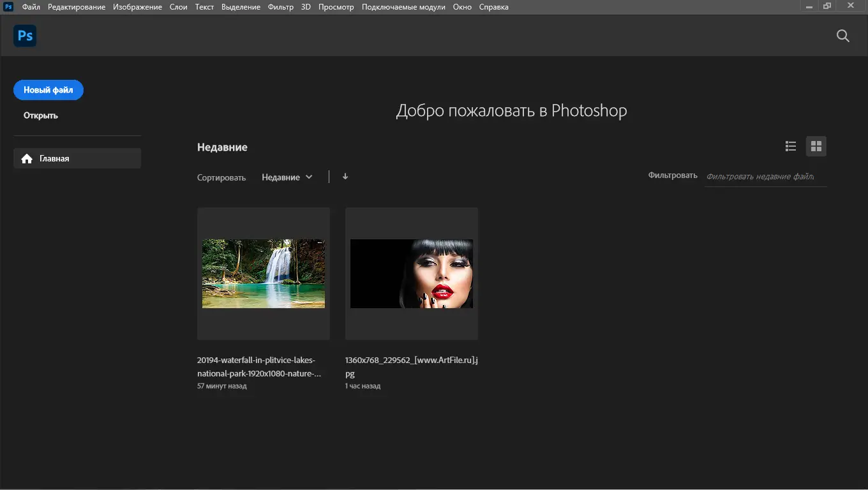868x490 pixels.
Task: Go to the Главная home tab
Action: pyautogui.click(x=77, y=158)
